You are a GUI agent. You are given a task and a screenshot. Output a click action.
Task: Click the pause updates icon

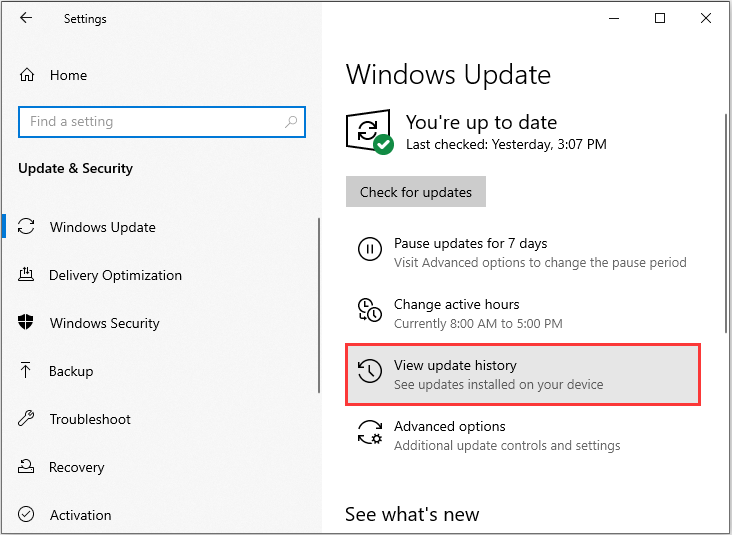tap(369, 250)
